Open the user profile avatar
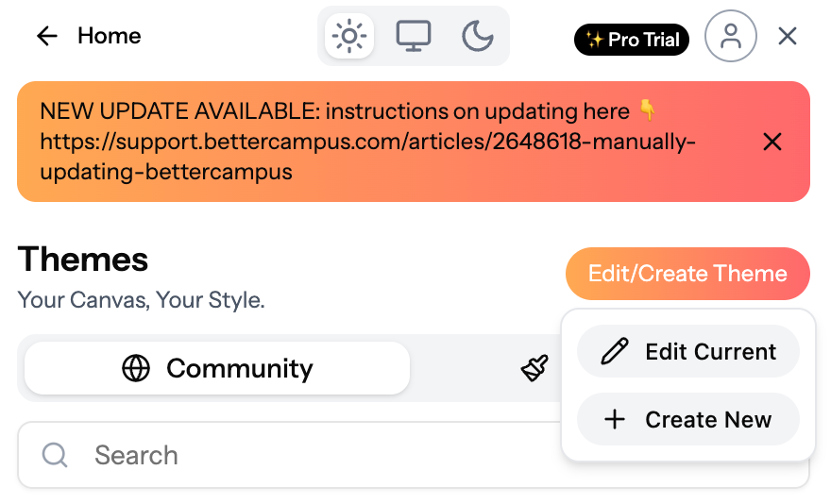This screenshot has height=504, width=831. (x=730, y=36)
